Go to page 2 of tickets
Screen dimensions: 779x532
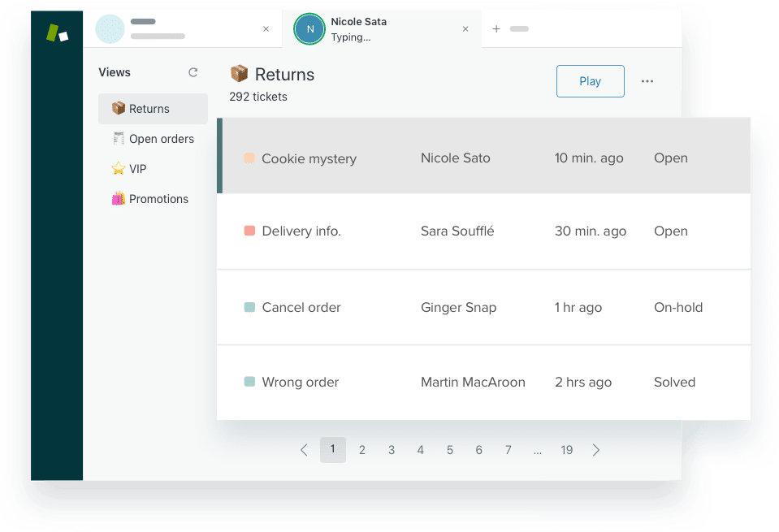[362, 450]
